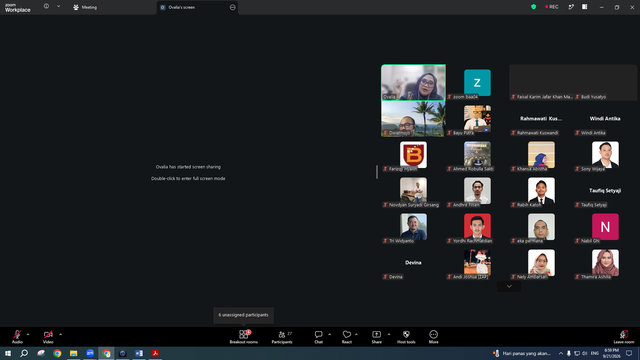Open Windows Start menu
The width and height of the screenshot is (640, 360).
(8, 353)
